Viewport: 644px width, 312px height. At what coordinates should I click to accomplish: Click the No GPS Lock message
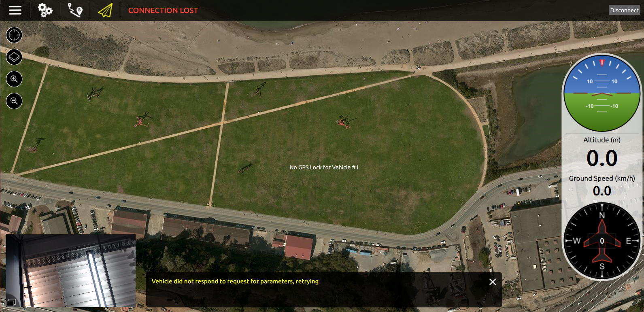pyautogui.click(x=324, y=167)
